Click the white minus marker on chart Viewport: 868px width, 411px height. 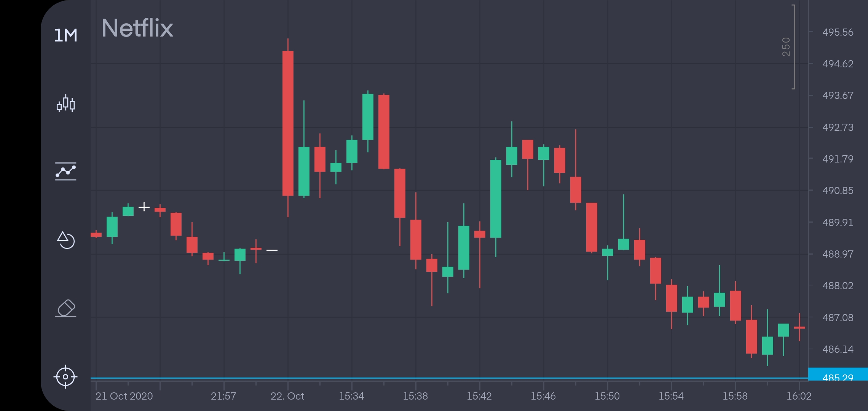(272, 250)
